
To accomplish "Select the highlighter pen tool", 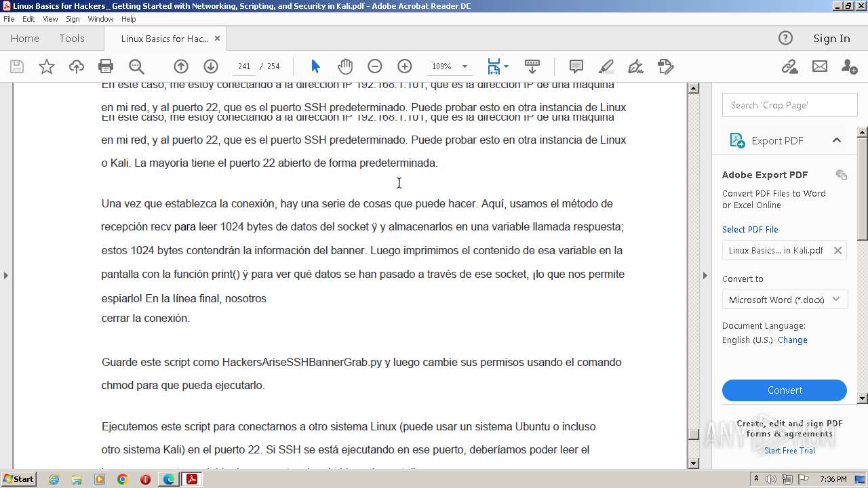I will click(606, 66).
